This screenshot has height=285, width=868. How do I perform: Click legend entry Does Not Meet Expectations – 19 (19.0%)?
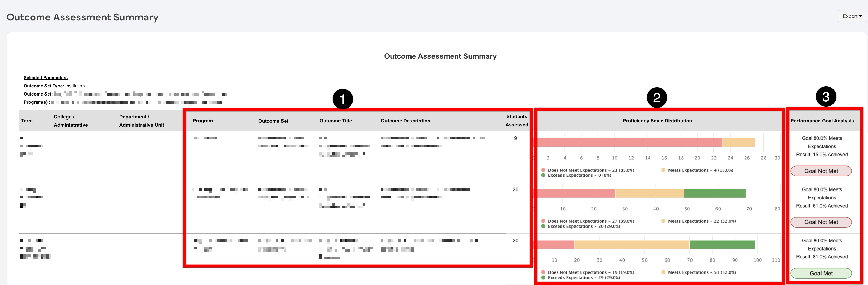tap(587, 272)
